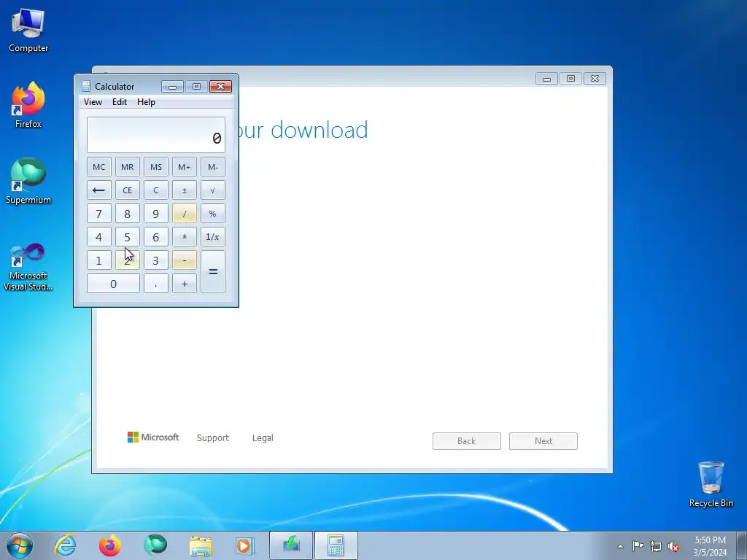Image resolution: width=747 pixels, height=560 pixels.
Task: Click the CE clear entry button
Action: pyautogui.click(x=127, y=190)
